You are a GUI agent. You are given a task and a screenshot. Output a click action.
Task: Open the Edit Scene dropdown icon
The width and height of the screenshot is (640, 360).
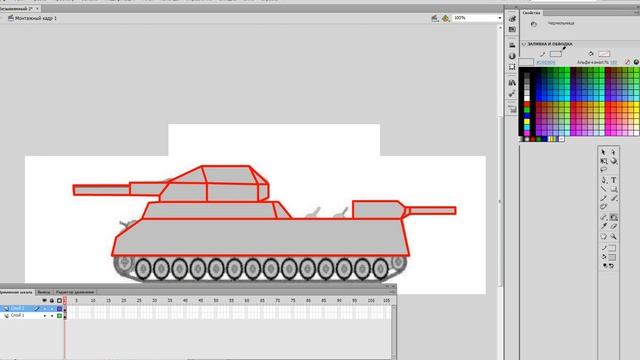[x=435, y=18]
